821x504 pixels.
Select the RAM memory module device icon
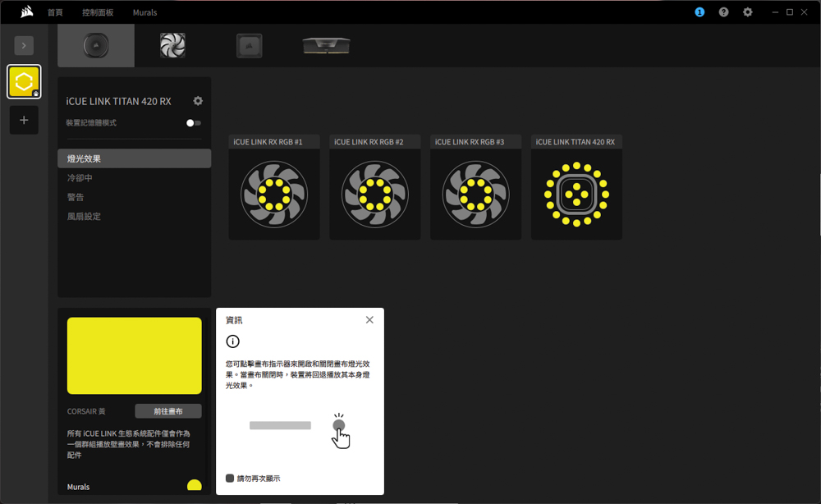[326, 45]
